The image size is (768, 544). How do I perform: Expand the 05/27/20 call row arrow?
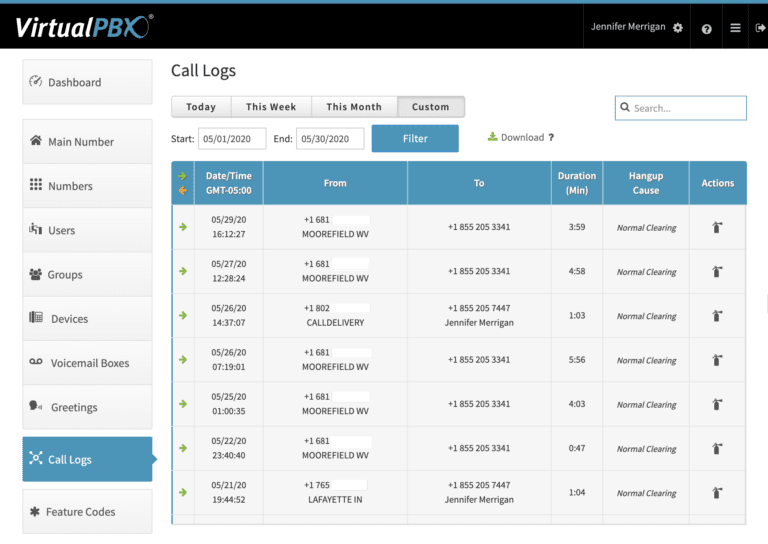pyautogui.click(x=183, y=271)
